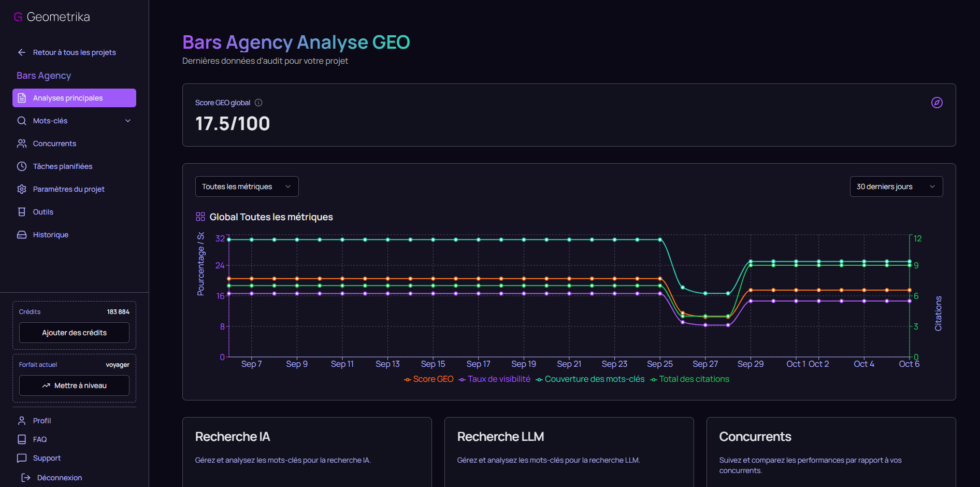Click the Déconnexion logout icon

click(x=26, y=478)
